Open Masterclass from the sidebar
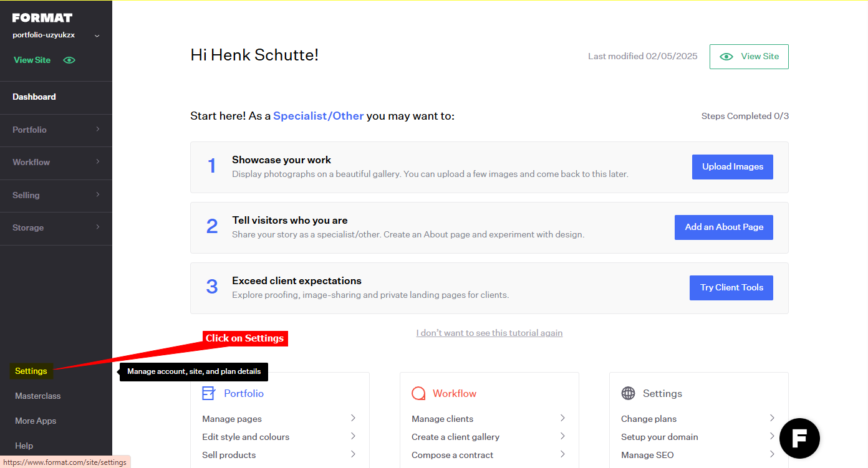Image resolution: width=868 pixels, height=468 pixels. point(38,396)
